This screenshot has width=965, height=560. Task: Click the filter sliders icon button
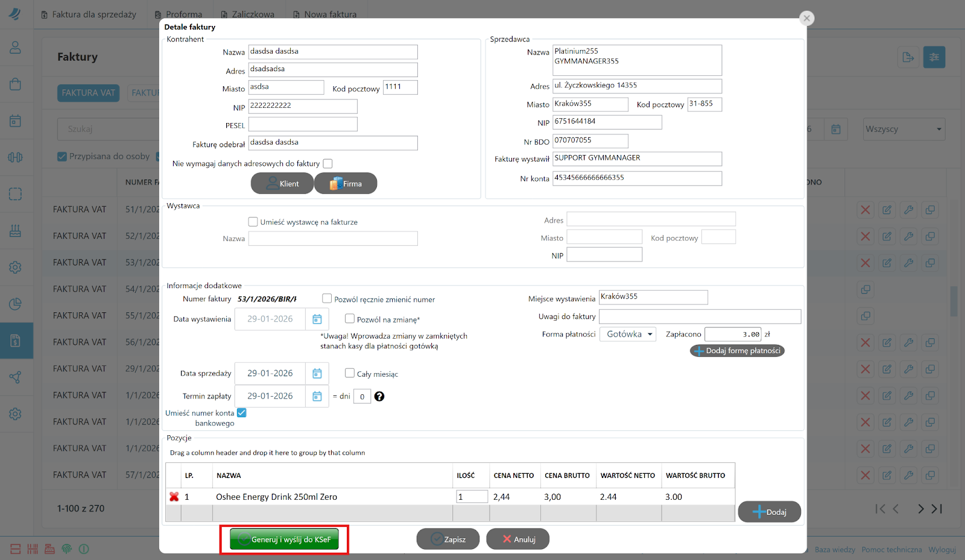(934, 57)
